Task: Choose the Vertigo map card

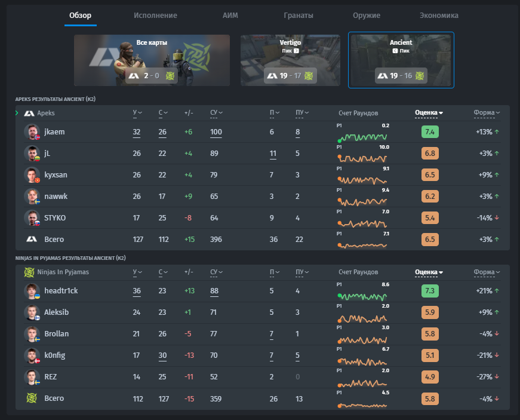Action: tap(290, 60)
